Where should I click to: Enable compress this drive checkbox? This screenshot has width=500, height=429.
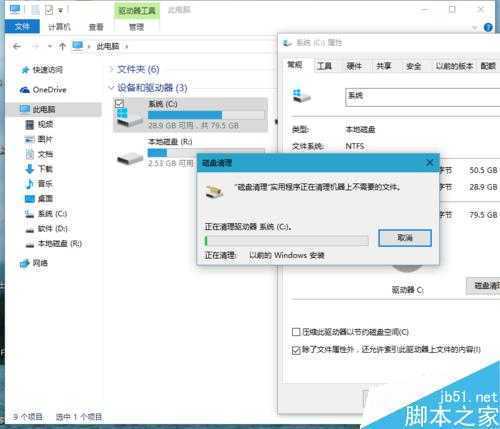pyautogui.click(x=296, y=332)
